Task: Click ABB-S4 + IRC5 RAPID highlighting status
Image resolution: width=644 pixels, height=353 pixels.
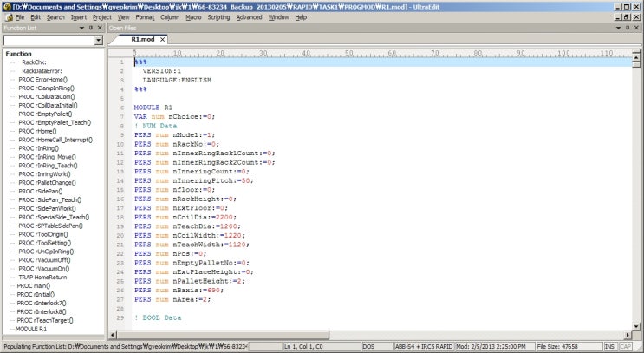Action: [424, 347]
